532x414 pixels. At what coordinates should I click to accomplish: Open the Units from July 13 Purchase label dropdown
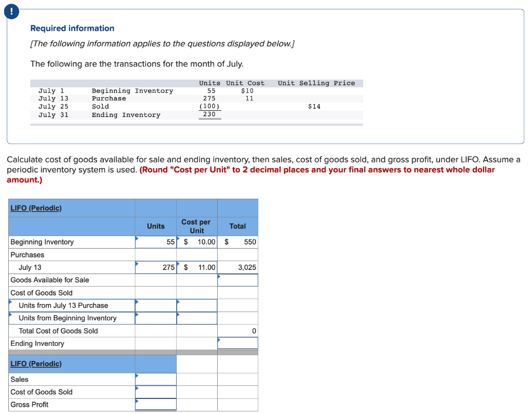(72, 305)
